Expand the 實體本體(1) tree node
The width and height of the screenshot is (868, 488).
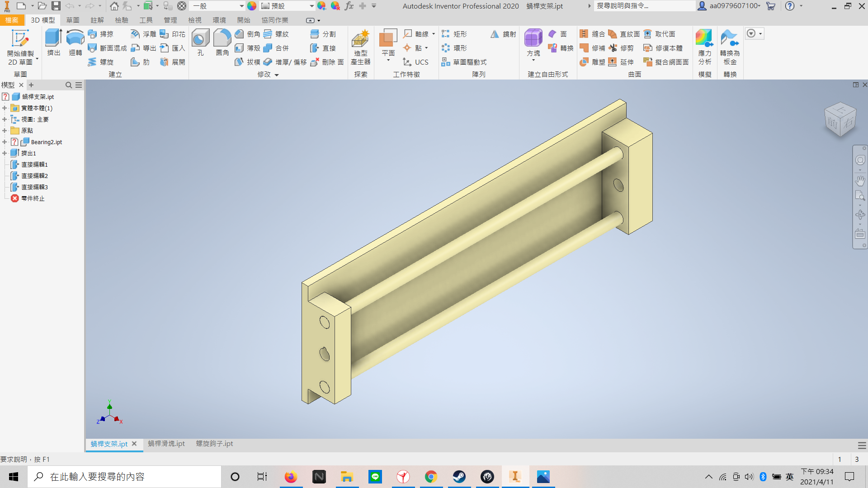pos(5,108)
